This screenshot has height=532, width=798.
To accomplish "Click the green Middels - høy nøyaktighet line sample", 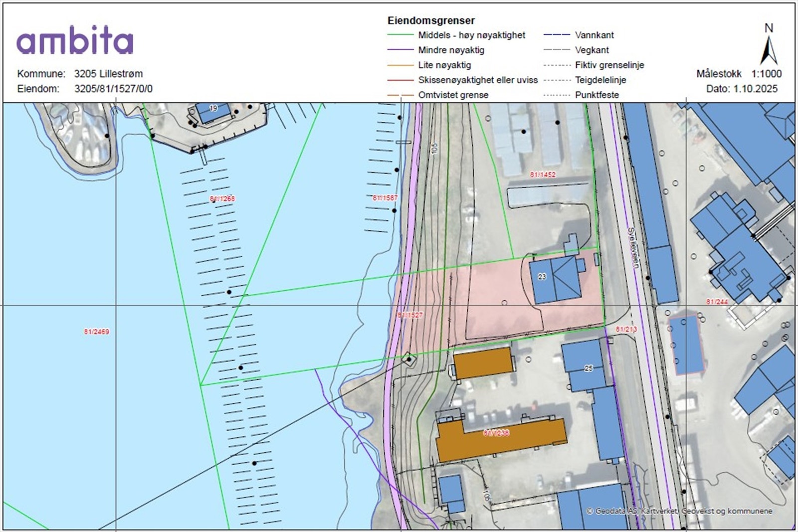I will point(400,35).
